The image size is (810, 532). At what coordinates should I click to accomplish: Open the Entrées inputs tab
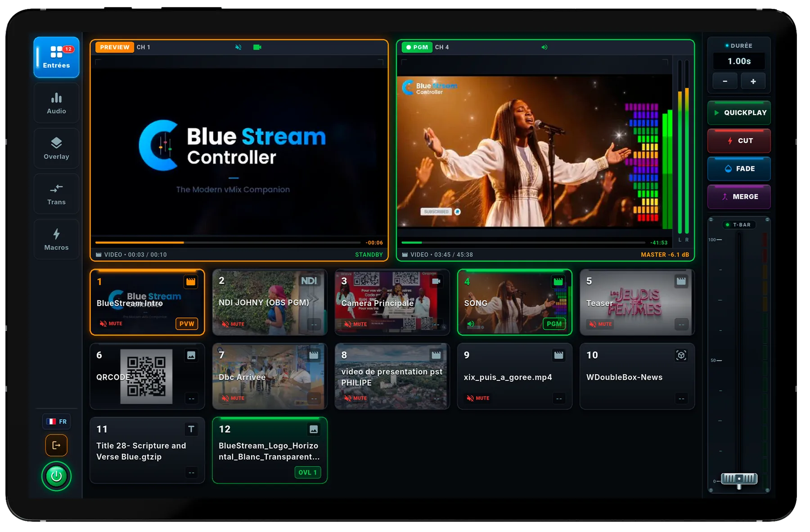point(56,57)
